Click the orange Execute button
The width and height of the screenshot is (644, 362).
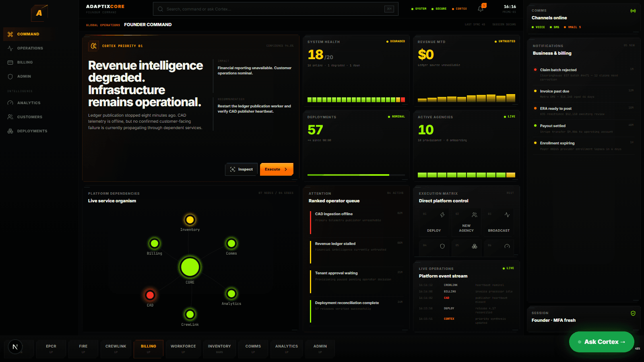click(277, 169)
